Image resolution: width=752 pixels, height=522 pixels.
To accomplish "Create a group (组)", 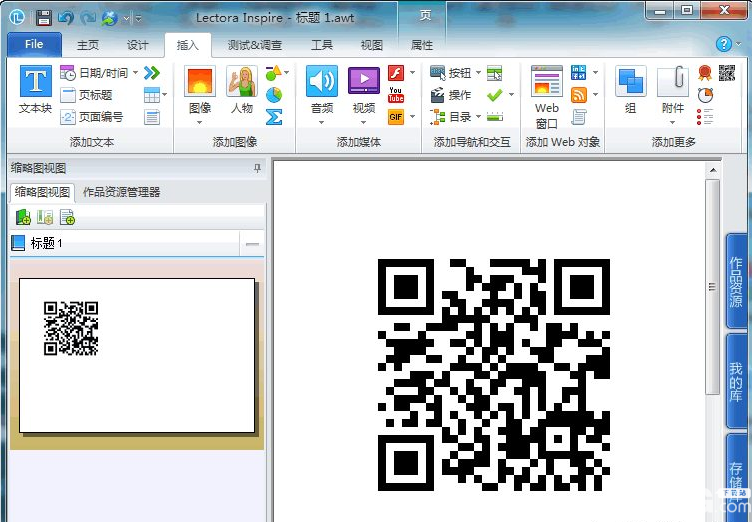I will point(631,90).
